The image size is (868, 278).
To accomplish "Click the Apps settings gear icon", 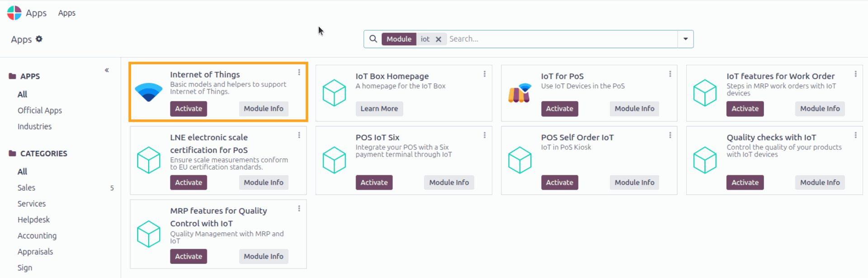I will pyautogui.click(x=39, y=39).
